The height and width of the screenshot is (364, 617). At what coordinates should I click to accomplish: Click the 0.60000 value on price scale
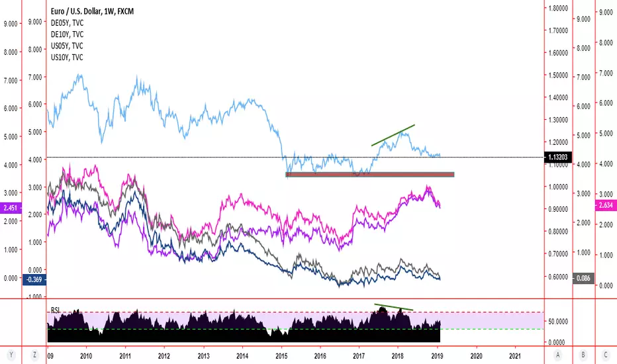[x=558, y=277]
